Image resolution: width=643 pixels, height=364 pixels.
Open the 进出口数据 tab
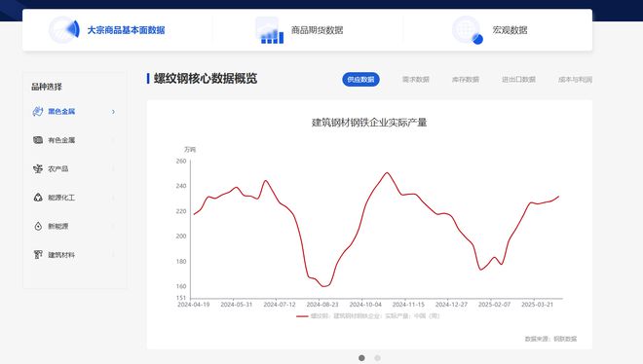[518, 80]
